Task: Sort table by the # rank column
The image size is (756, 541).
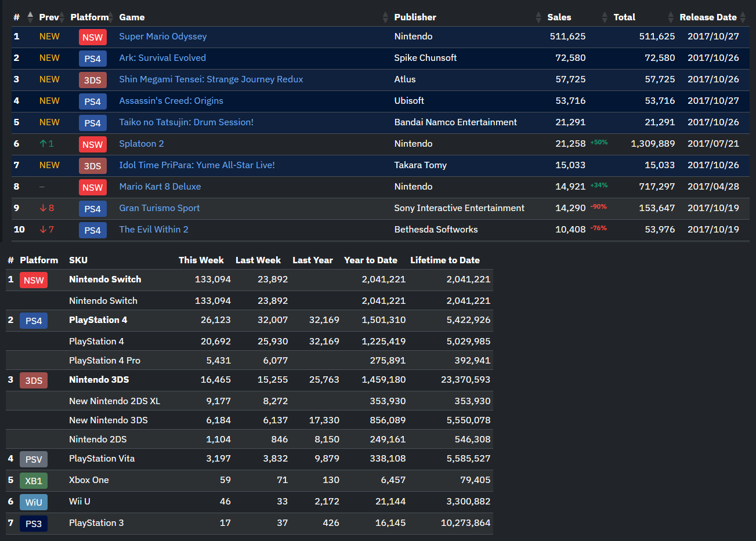Action: (23, 17)
